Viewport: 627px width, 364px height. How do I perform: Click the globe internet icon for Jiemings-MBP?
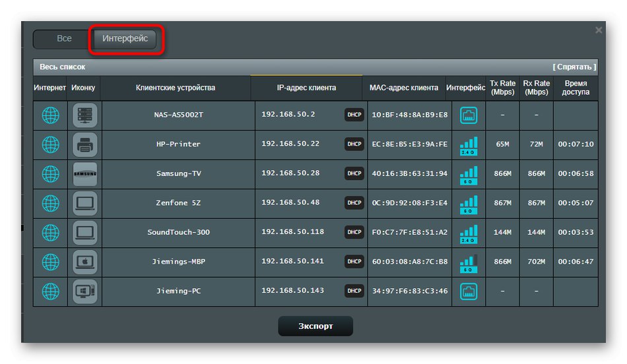50,262
